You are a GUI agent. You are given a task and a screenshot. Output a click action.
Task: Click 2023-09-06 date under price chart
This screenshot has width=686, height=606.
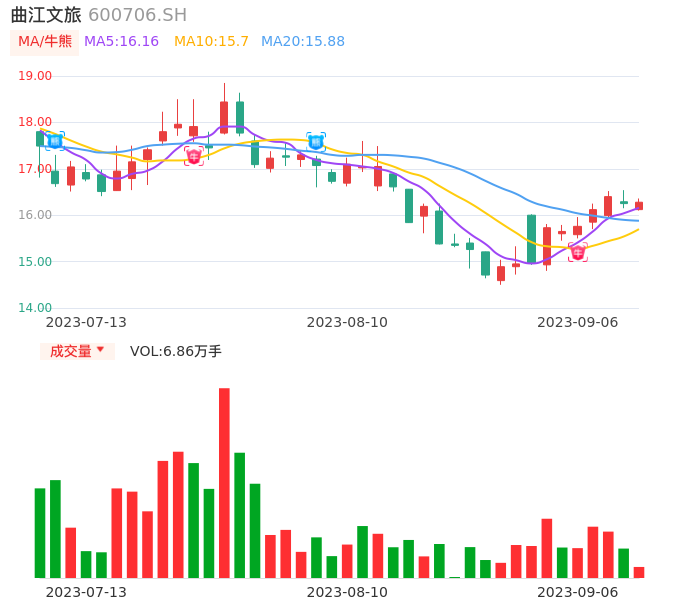[578, 322]
